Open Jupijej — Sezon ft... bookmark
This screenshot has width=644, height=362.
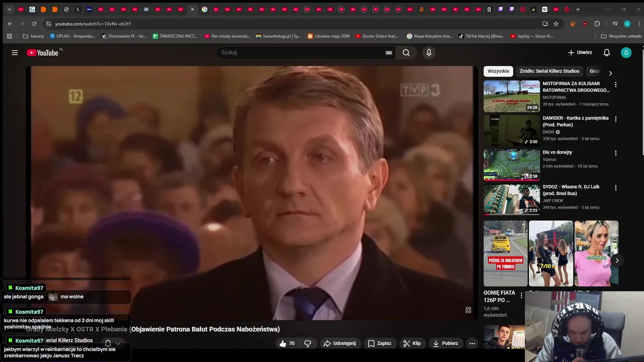click(532, 36)
